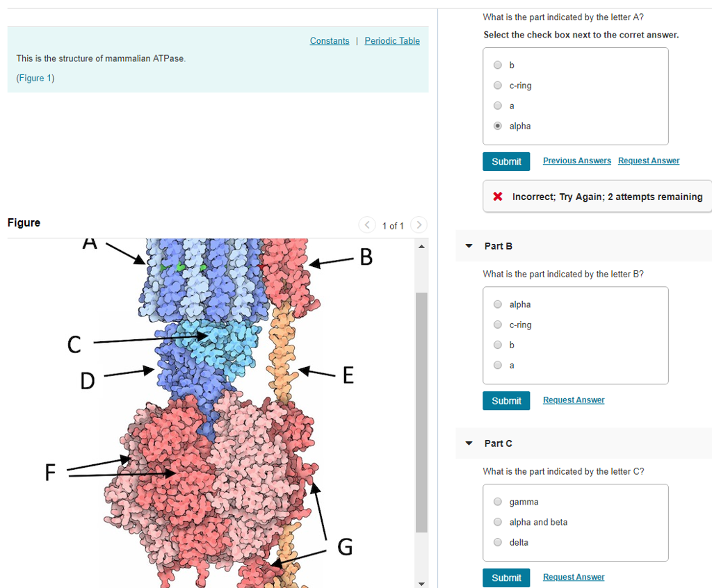The height and width of the screenshot is (588, 712).
Task: Collapse the Part C section triangle
Action: [x=469, y=443]
